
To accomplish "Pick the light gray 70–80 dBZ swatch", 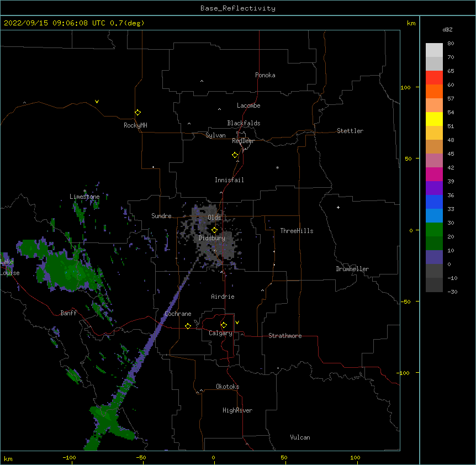I will click(x=434, y=50).
